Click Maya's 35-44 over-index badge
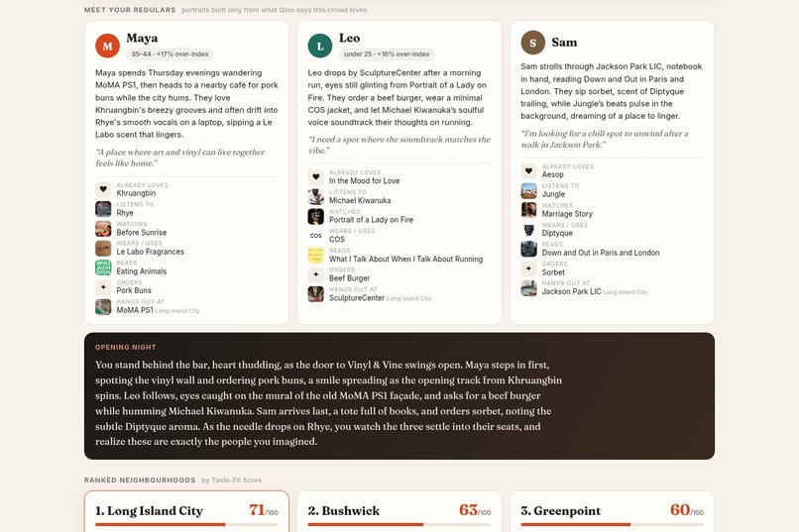 tap(170, 53)
